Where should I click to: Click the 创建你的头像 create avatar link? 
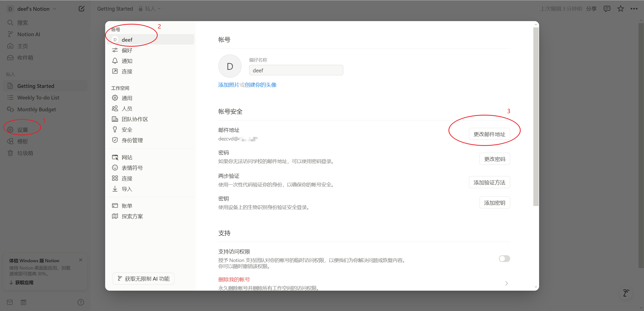click(x=261, y=85)
